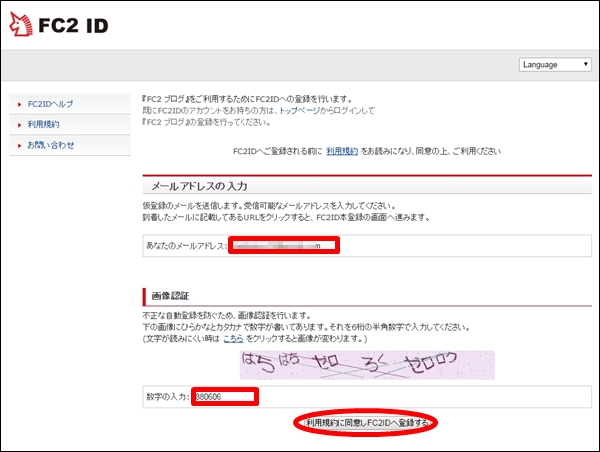600x452 pixels.
Task: Focus the 数字の入力 captcha number field
Action: tap(225, 397)
